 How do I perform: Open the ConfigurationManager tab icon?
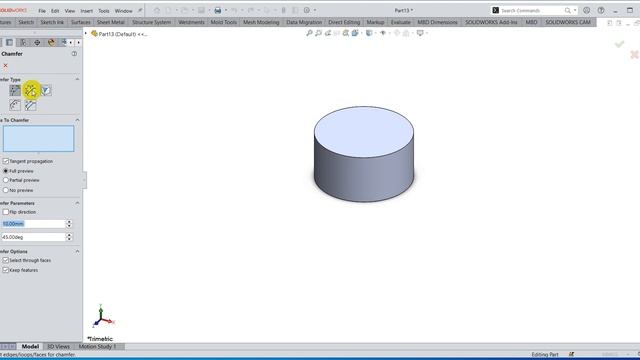23,42
